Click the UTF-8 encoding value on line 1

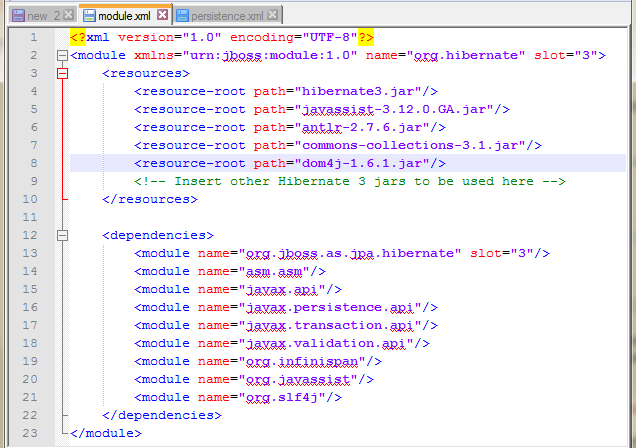[x=330, y=37]
